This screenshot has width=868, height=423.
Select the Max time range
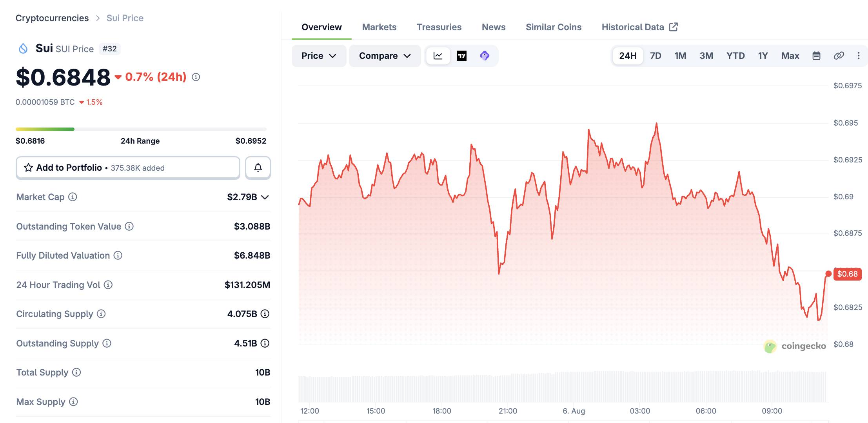point(790,56)
